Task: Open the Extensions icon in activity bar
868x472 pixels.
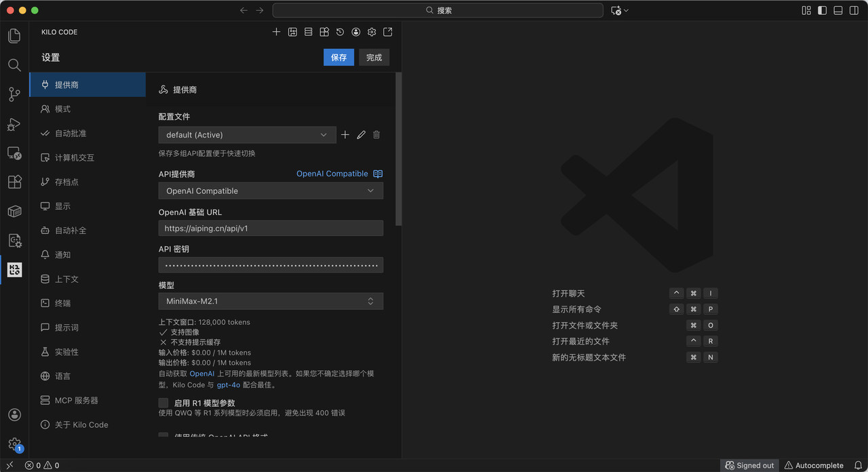Action: 14,182
